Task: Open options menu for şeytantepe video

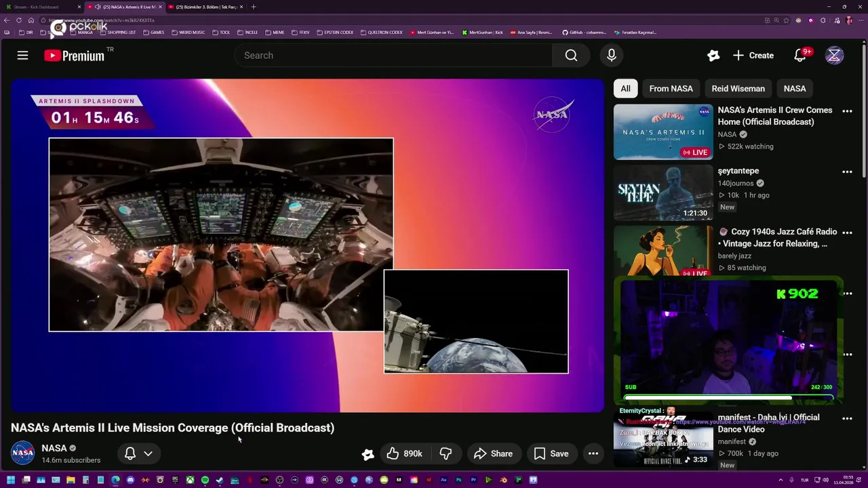Action: point(847,172)
